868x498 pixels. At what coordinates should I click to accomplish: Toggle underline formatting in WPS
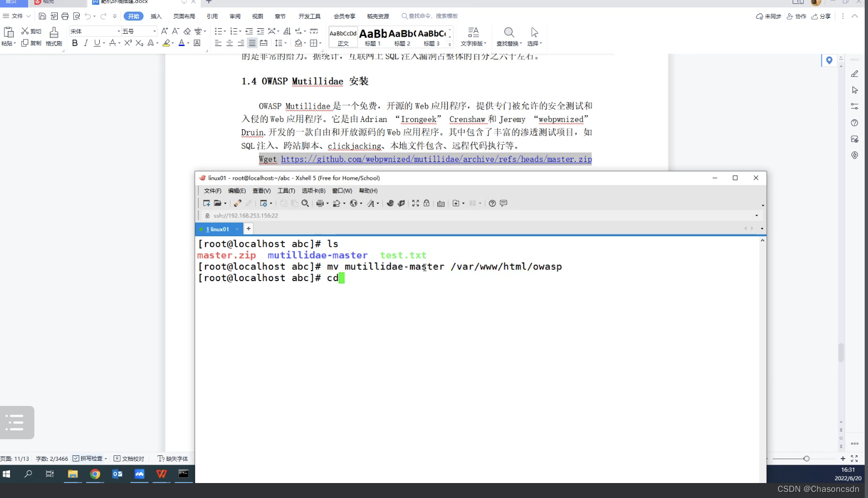(97, 43)
